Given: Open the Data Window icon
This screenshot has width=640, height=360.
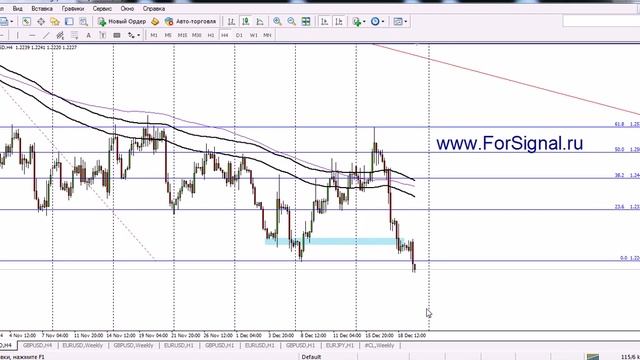Looking at the screenshot, I should tap(41, 22).
